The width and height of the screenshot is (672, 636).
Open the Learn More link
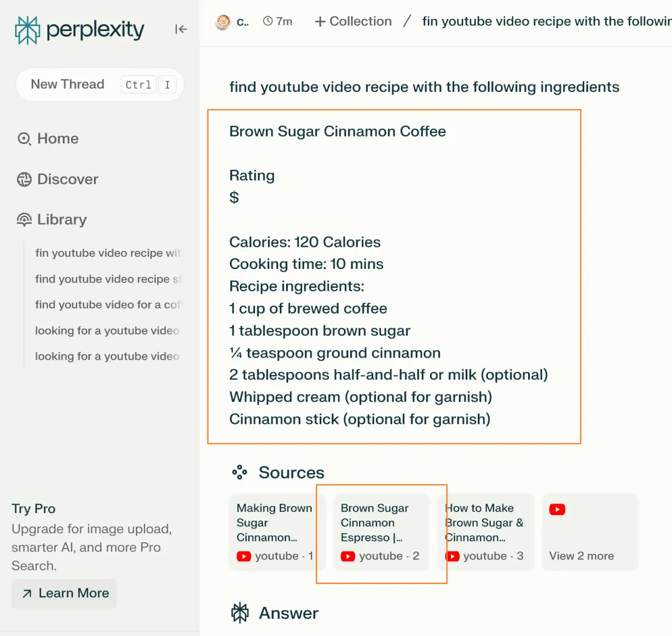point(64,593)
